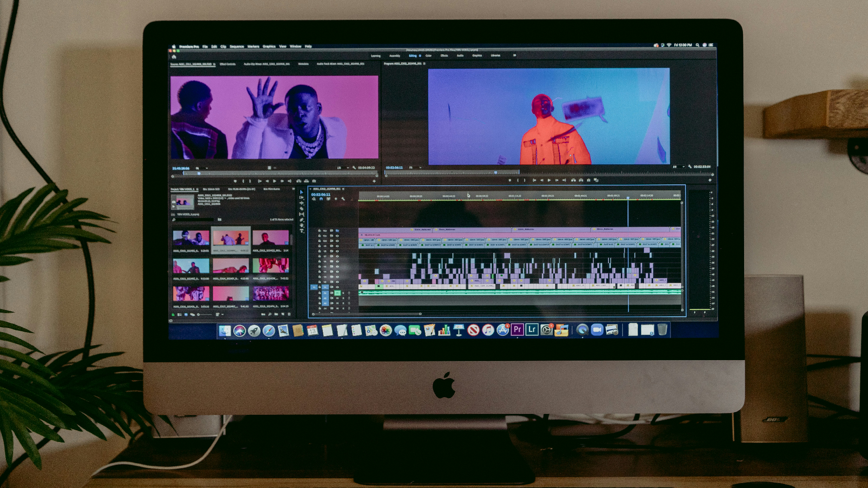The image size is (868, 488).
Task: Pick the Selection arrow tool
Action: click(302, 192)
